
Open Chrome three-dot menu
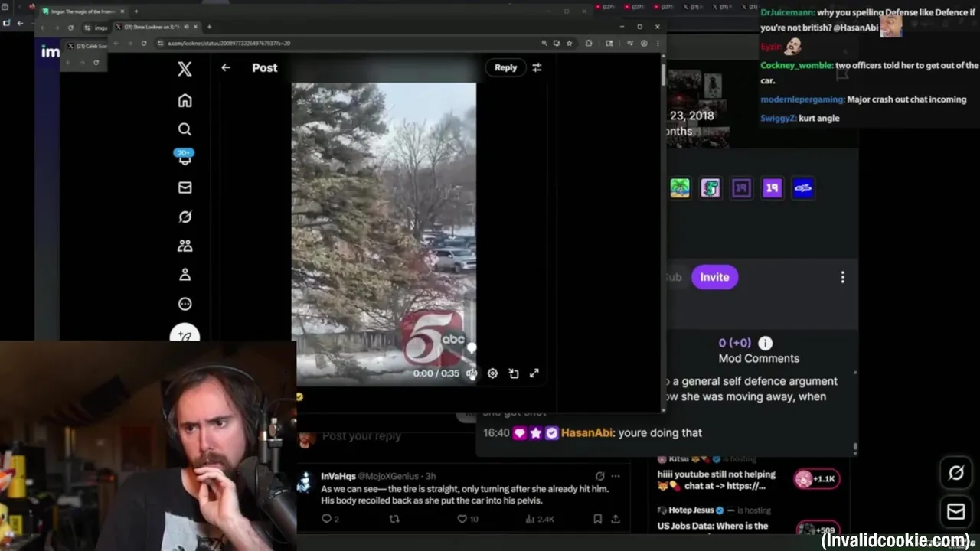(x=657, y=44)
